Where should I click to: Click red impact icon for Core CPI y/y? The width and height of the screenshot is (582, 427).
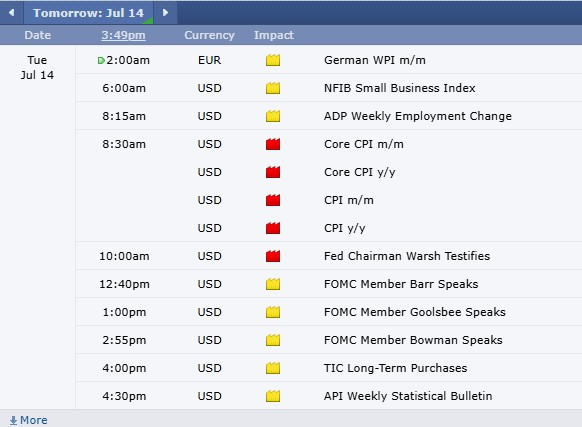pos(273,172)
